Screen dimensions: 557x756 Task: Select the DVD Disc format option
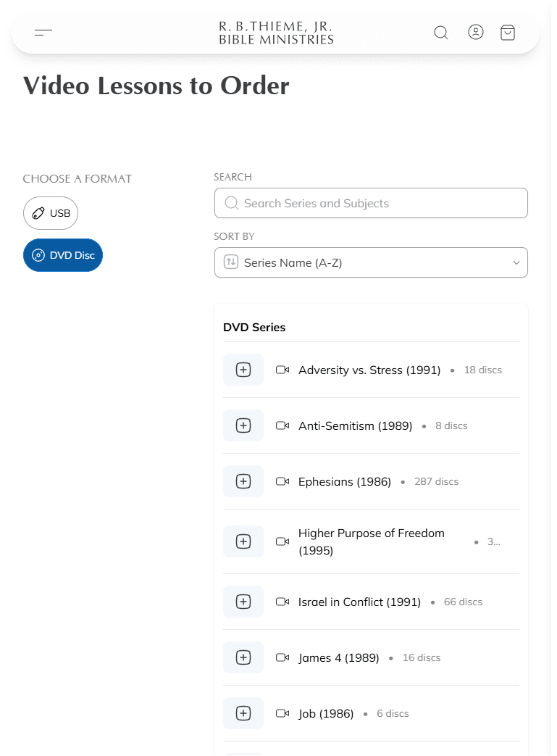click(x=63, y=255)
